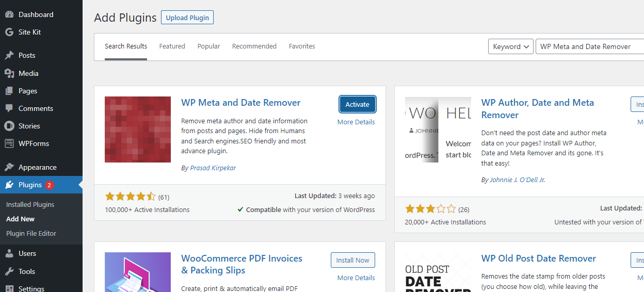Click the Tools wrench icon
This screenshot has height=292, width=644.
pyautogui.click(x=9, y=271)
